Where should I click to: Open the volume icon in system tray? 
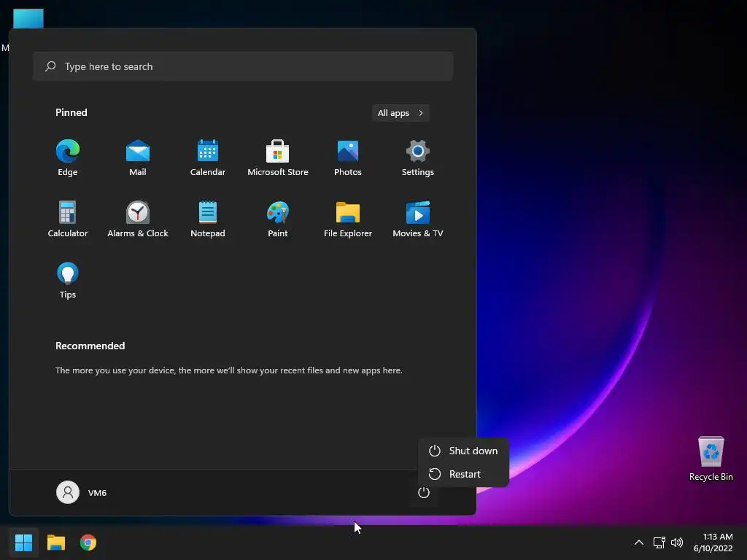[x=676, y=542]
